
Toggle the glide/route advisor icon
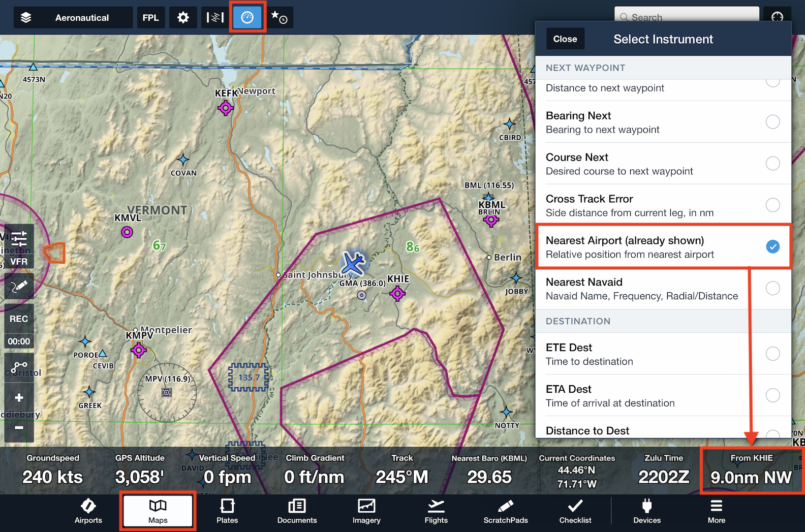click(215, 18)
